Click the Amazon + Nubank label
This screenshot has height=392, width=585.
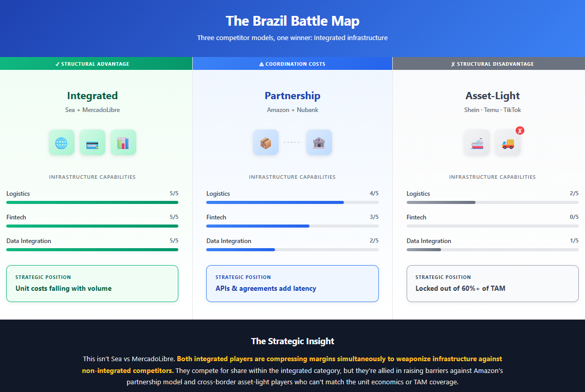click(292, 110)
